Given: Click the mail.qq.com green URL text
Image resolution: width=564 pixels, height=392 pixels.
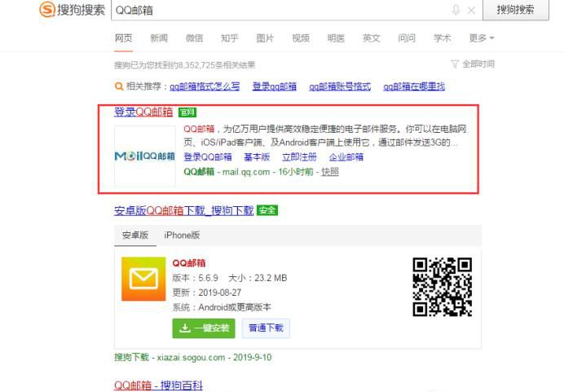Looking at the screenshot, I should 246,172.
